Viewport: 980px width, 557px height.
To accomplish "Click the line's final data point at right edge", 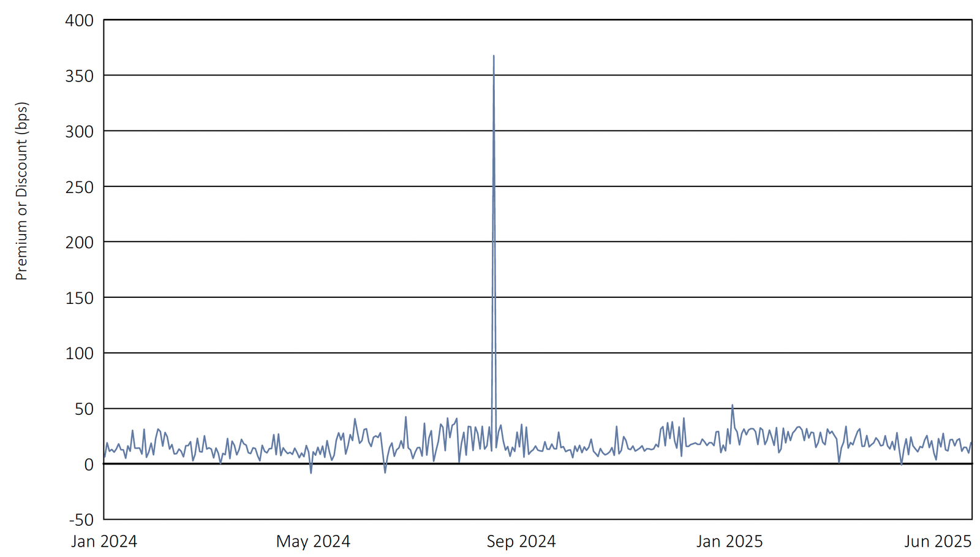I will pos(971,443).
